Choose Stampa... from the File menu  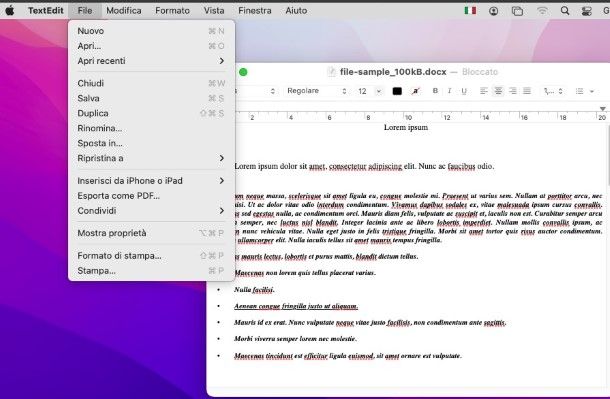(x=151, y=271)
